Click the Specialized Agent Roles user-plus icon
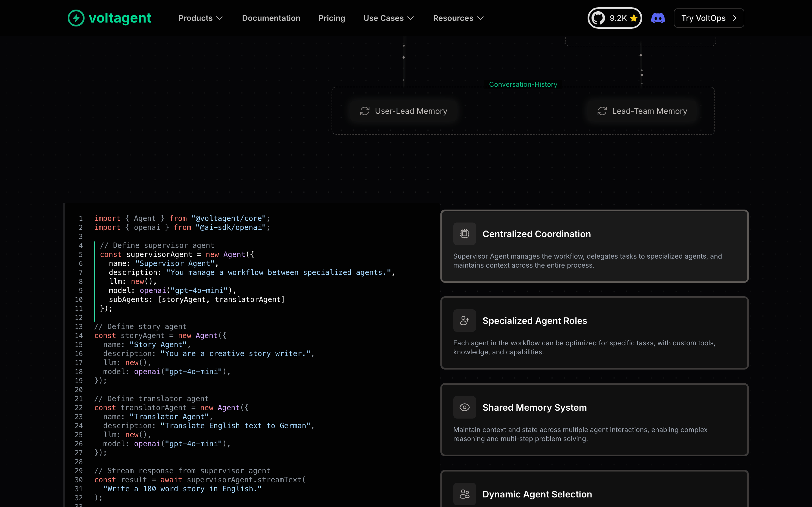 464,321
